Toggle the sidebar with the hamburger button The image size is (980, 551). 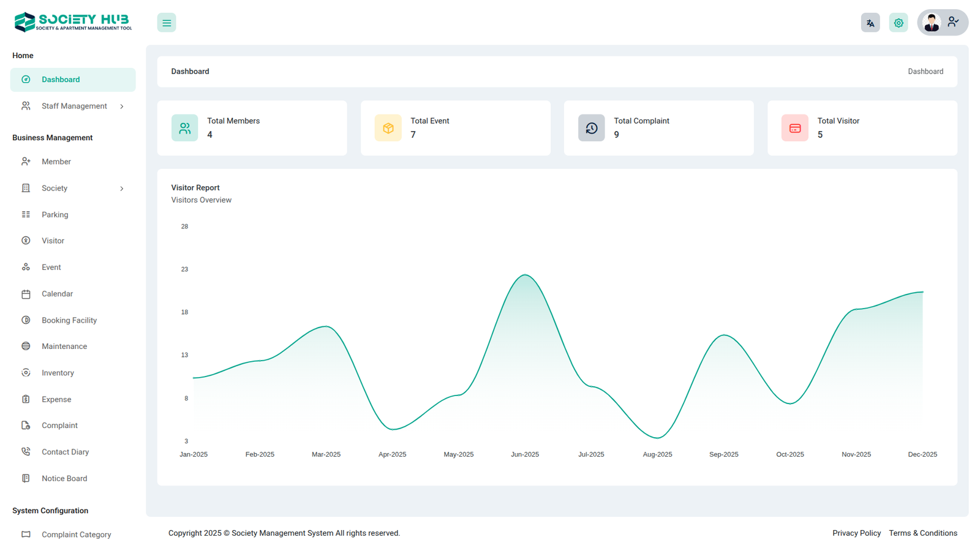pos(167,23)
